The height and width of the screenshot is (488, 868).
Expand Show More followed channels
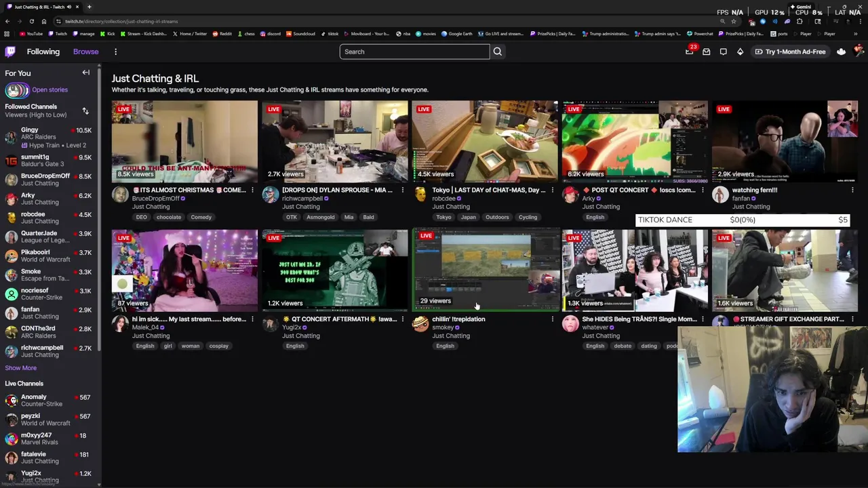(x=21, y=368)
